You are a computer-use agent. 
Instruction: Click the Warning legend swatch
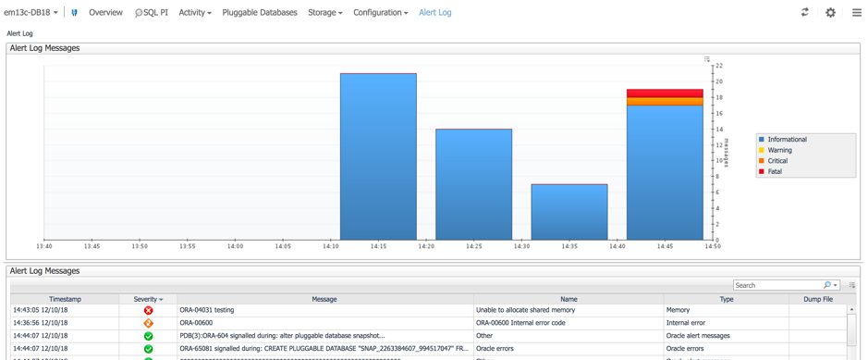pos(762,150)
